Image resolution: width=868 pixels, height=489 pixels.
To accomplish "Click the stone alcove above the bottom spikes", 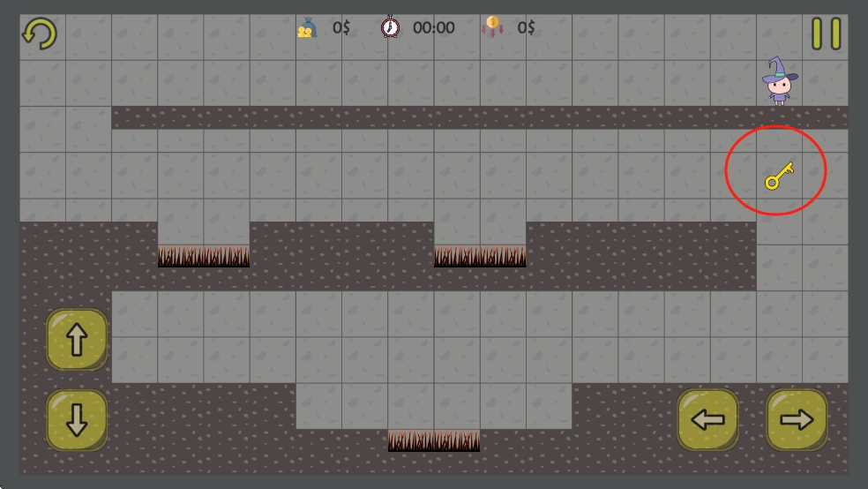I will 434,406.
